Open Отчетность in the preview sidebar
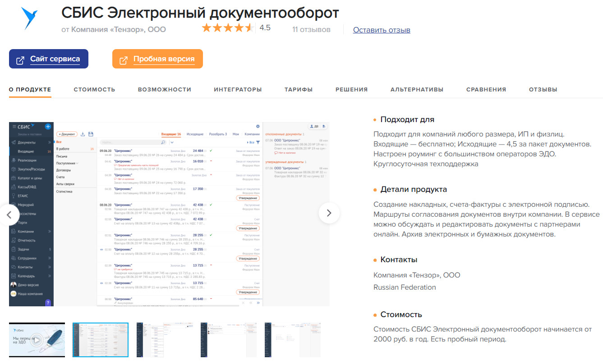This screenshot has width=603, height=364. point(27,241)
